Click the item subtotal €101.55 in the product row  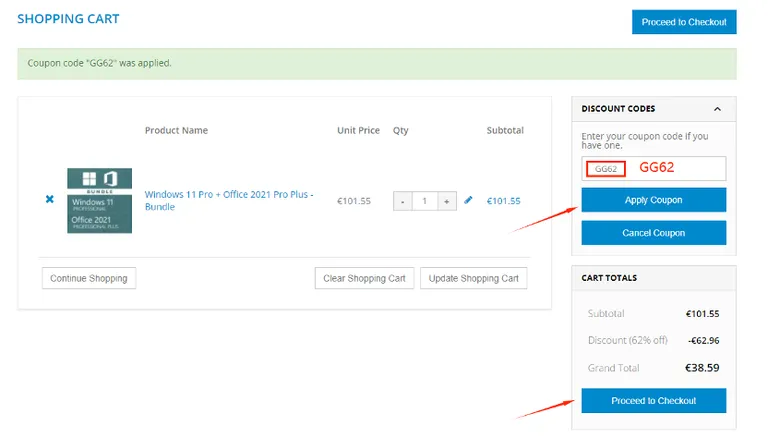[503, 201]
